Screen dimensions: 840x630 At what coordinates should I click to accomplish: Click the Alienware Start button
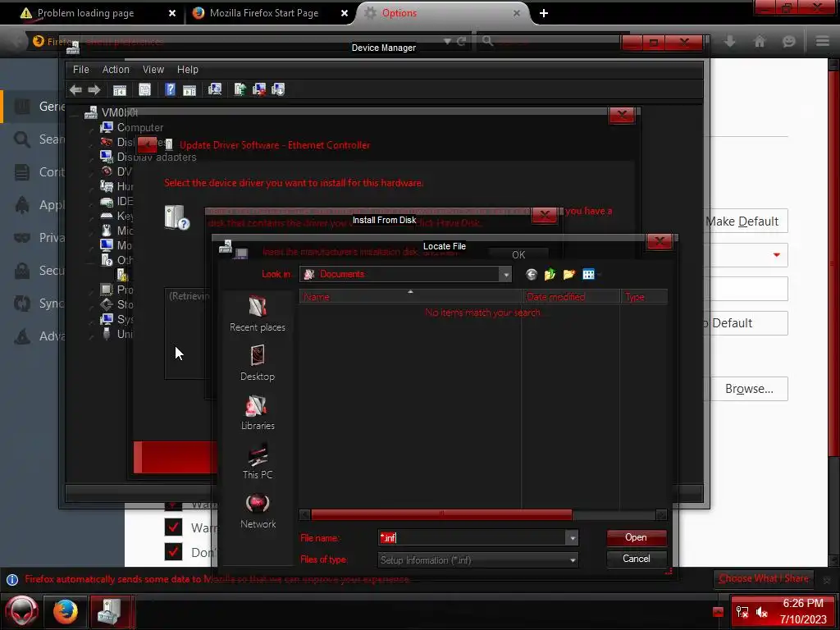[x=22, y=611]
